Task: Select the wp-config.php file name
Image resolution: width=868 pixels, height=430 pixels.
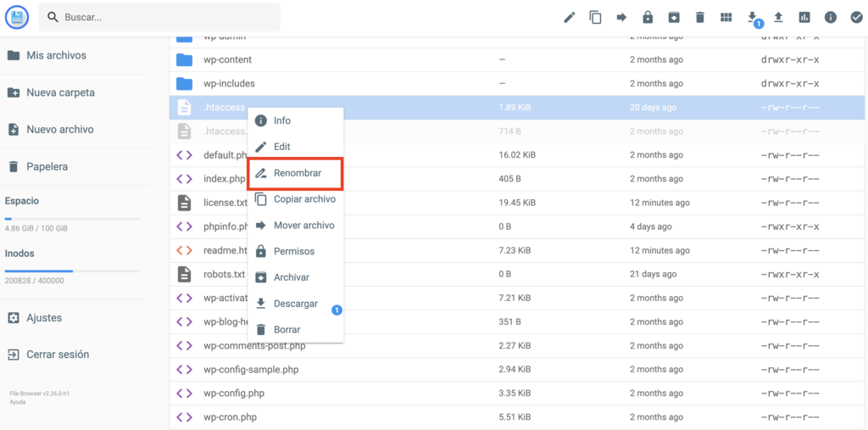Action: 234,394
